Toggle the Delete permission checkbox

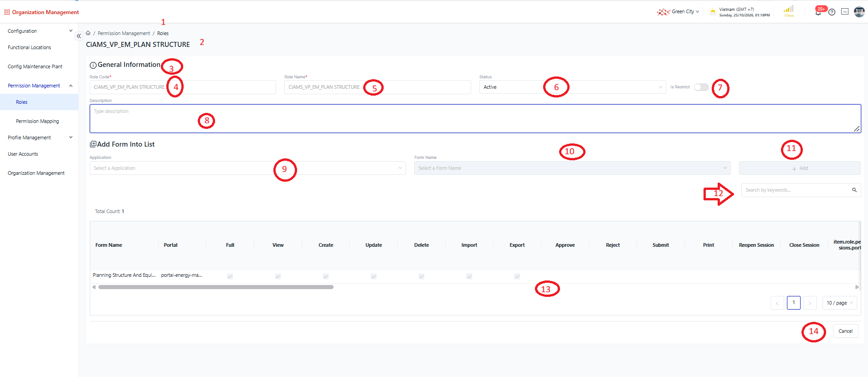point(421,276)
